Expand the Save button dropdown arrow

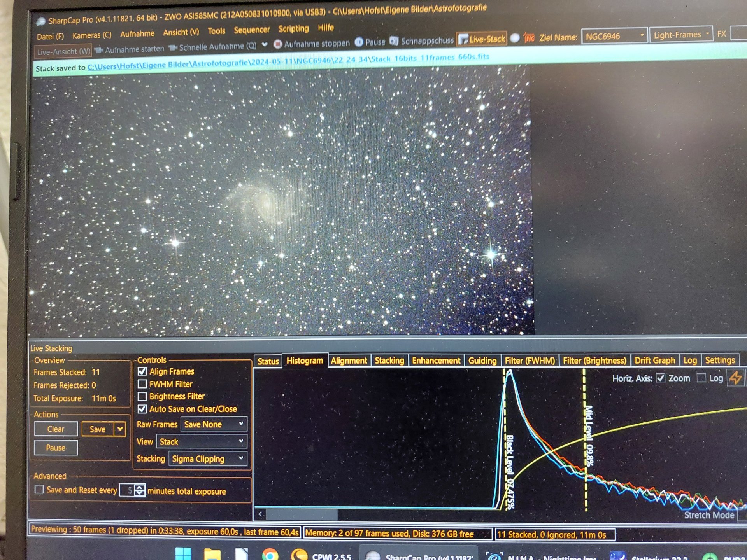point(120,429)
